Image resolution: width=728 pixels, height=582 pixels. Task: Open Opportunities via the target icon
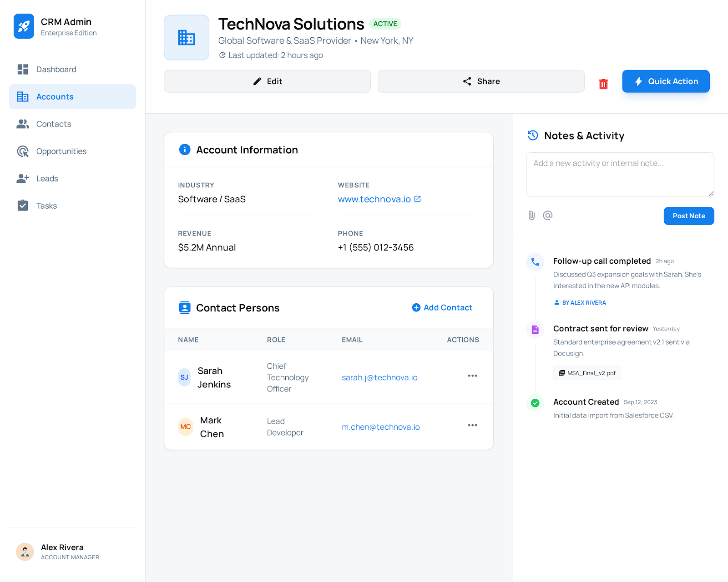tap(22, 151)
